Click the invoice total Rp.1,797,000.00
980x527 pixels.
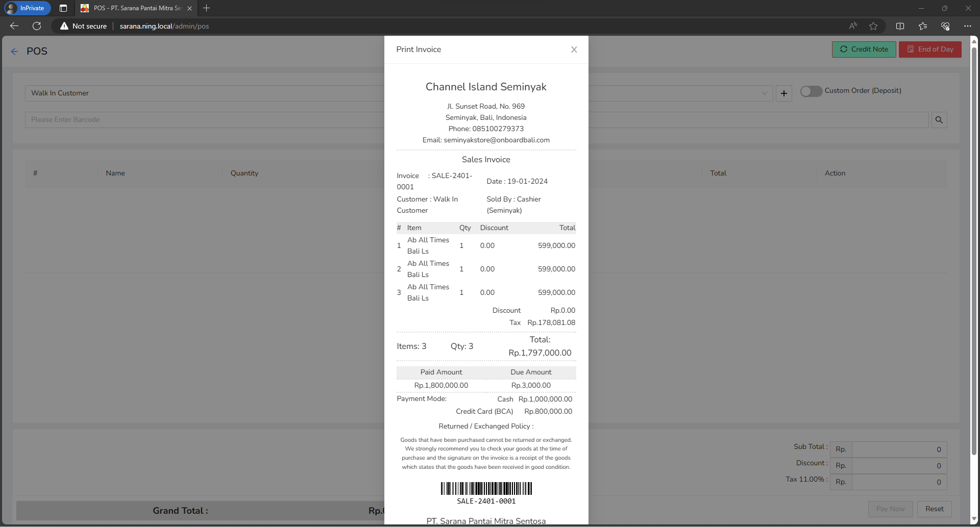pyautogui.click(x=540, y=353)
